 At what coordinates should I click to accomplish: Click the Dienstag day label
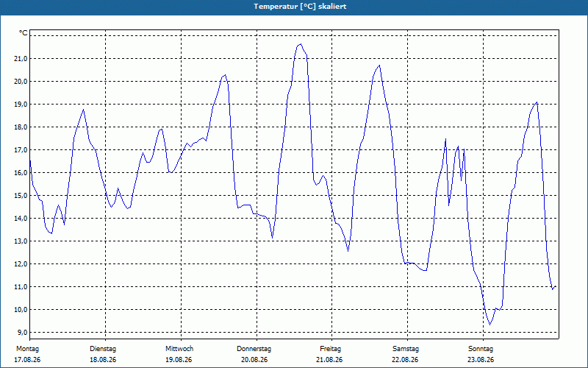[x=103, y=349]
